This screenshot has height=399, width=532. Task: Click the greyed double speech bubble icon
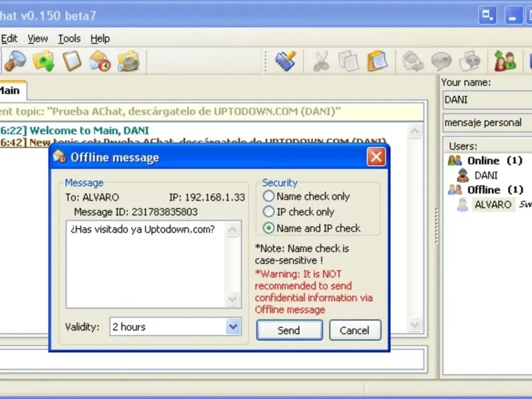pyautogui.click(x=469, y=61)
